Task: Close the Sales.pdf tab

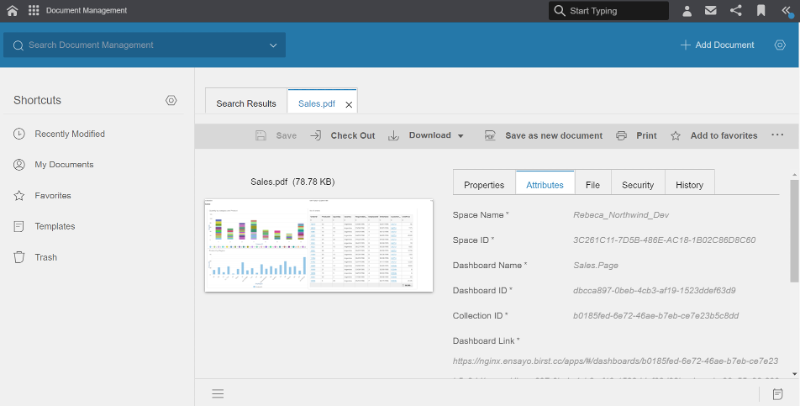Action: pos(349,104)
